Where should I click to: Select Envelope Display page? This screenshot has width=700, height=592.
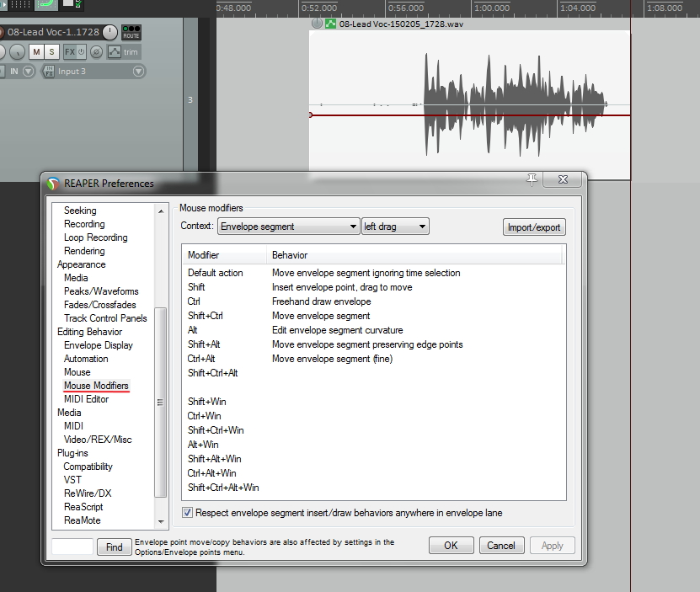(x=99, y=345)
